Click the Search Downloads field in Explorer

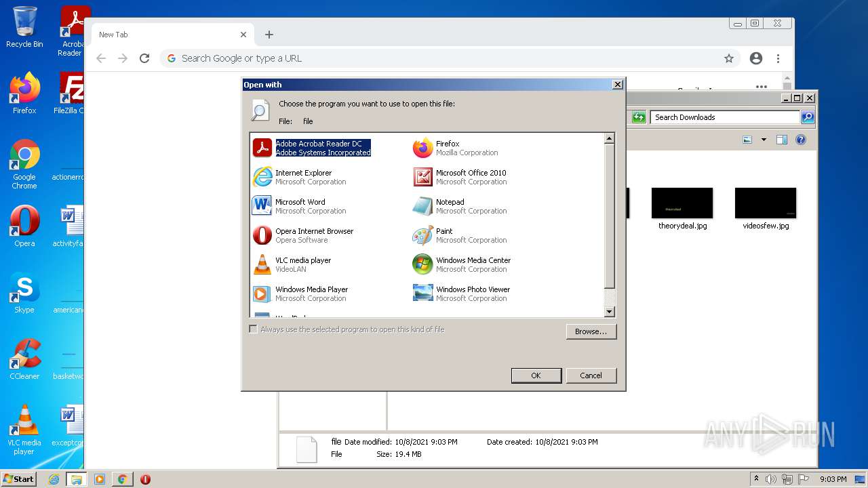pos(725,117)
